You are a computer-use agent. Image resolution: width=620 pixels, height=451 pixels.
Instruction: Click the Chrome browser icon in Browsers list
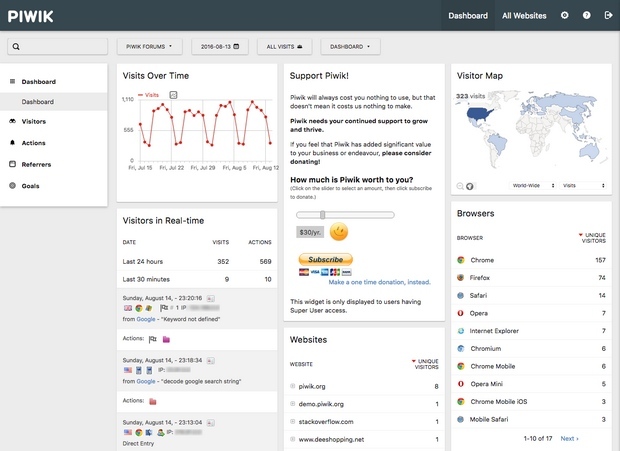(461, 260)
